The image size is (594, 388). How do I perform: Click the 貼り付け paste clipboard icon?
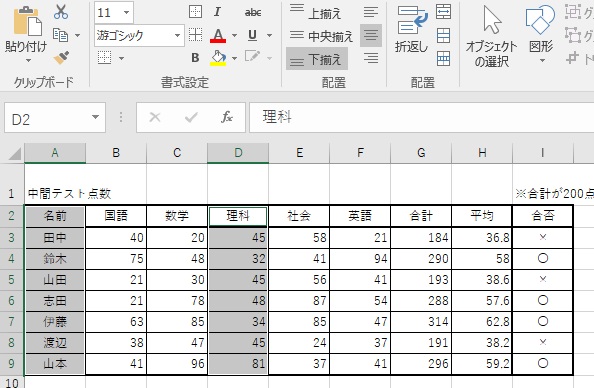coord(27,21)
